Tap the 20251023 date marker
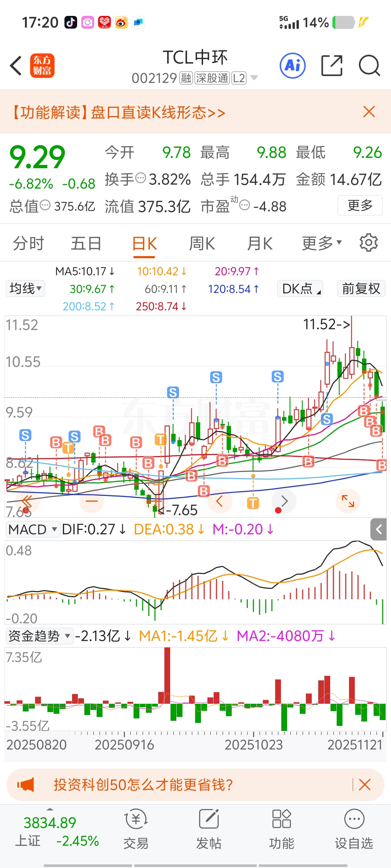 pos(253,745)
